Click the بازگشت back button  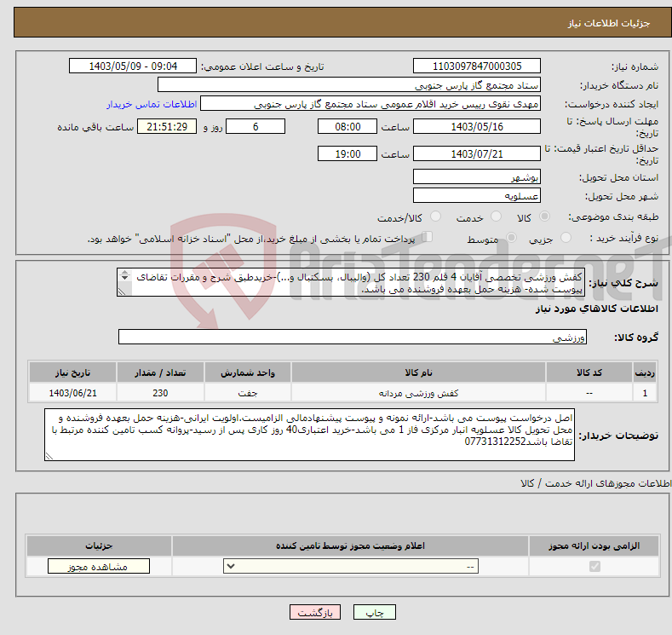coord(315,612)
